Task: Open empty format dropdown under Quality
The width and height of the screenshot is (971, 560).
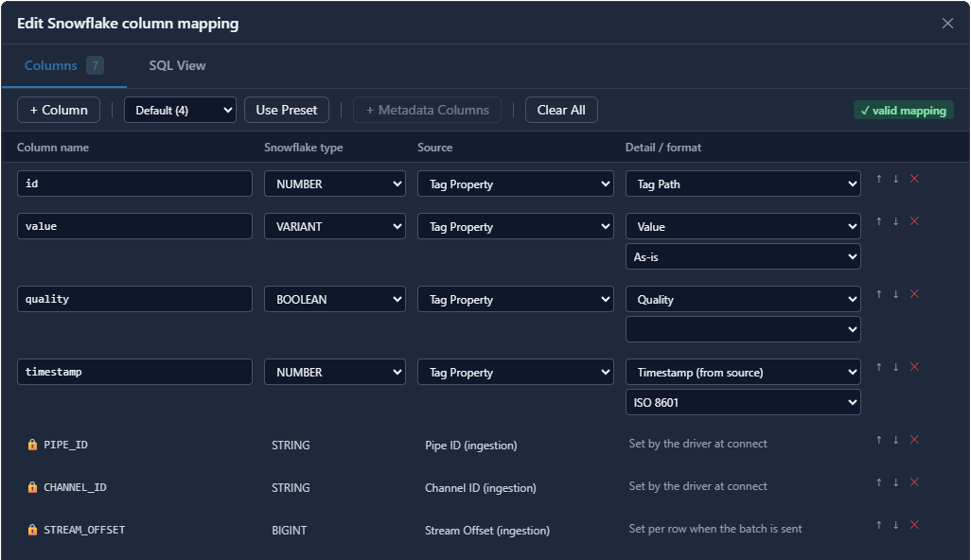Action: tap(743, 329)
